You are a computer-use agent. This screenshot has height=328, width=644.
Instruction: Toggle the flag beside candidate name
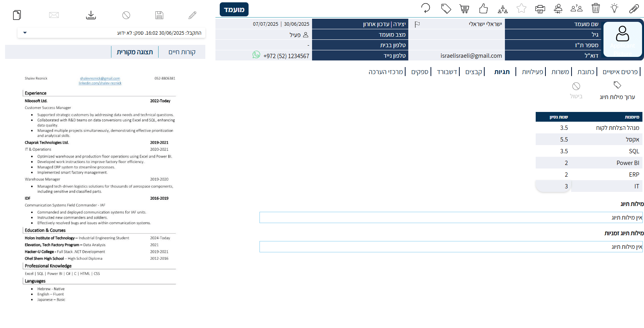pyautogui.click(x=417, y=24)
